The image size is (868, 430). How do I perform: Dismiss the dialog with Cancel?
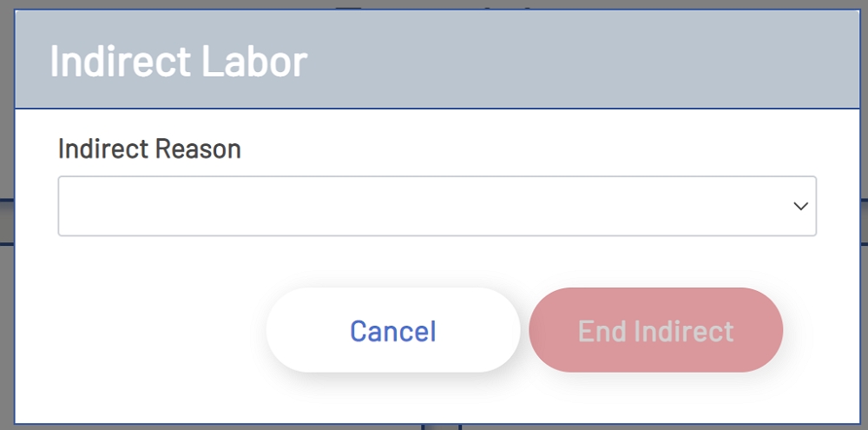(392, 331)
